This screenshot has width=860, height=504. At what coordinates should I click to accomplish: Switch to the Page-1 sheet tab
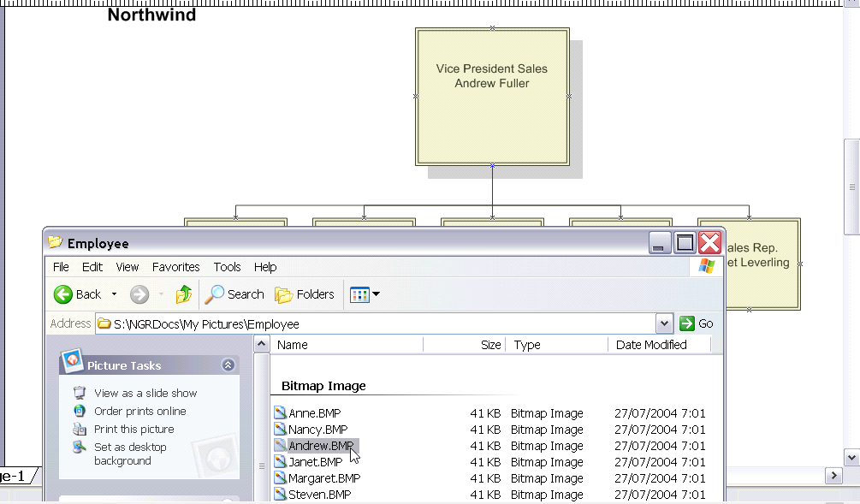pos(15,476)
